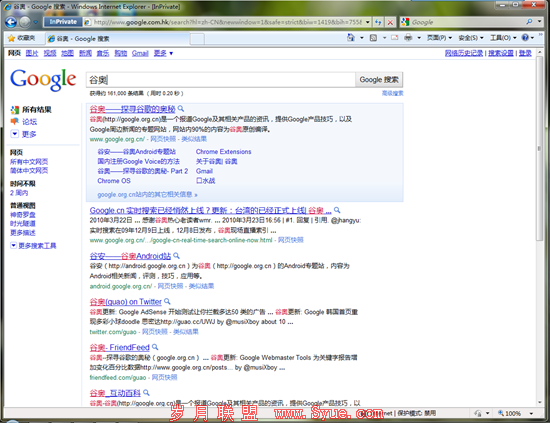
Task: Open the Google 地图 link
Action: click(67, 53)
